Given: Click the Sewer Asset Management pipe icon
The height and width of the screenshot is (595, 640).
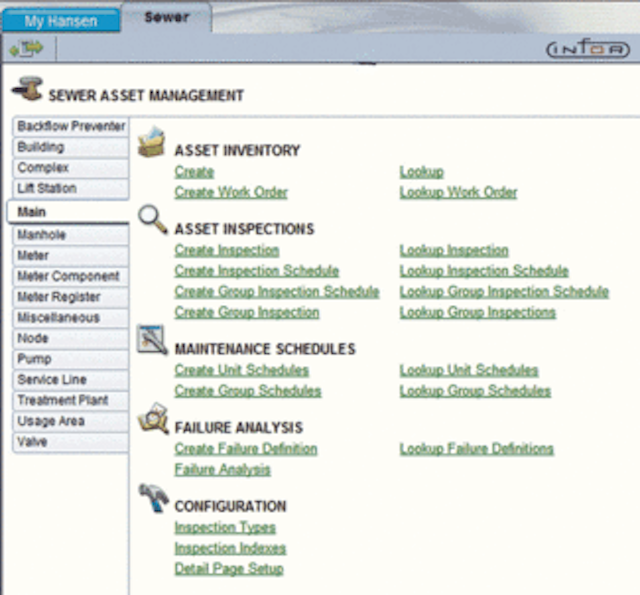Looking at the screenshot, I should click(27, 89).
